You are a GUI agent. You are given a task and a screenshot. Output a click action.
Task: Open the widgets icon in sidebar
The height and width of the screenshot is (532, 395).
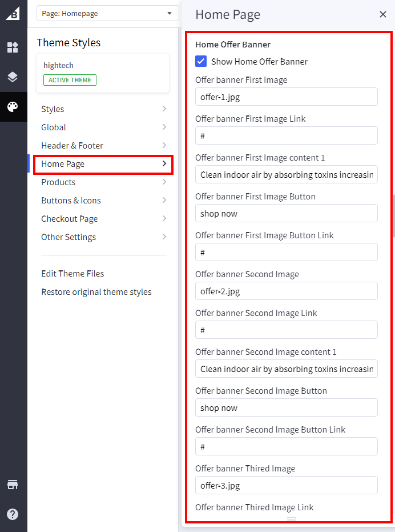click(13, 47)
